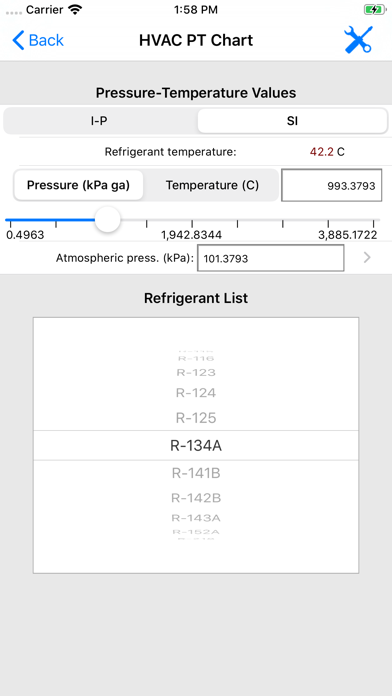The width and height of the screenshot is (392, 696).
Task: Choose R-116 from refrigerant list
Action: 196,358
